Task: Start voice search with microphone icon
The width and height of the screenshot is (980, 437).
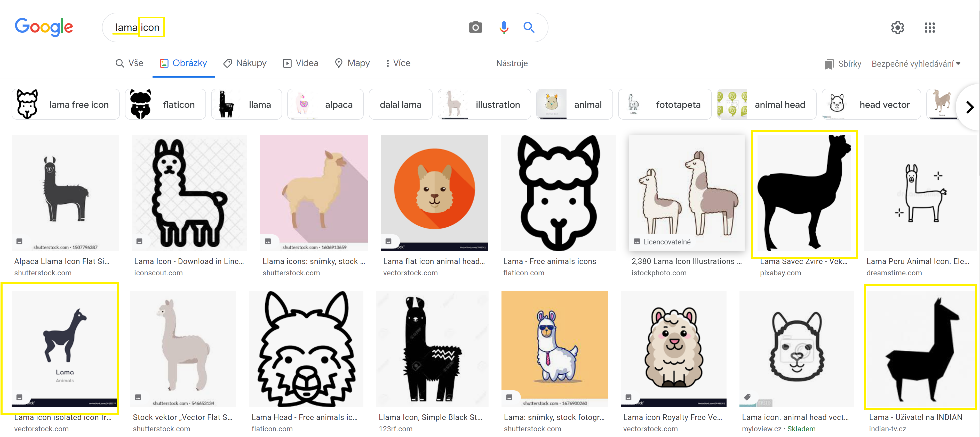Action: 504,27
